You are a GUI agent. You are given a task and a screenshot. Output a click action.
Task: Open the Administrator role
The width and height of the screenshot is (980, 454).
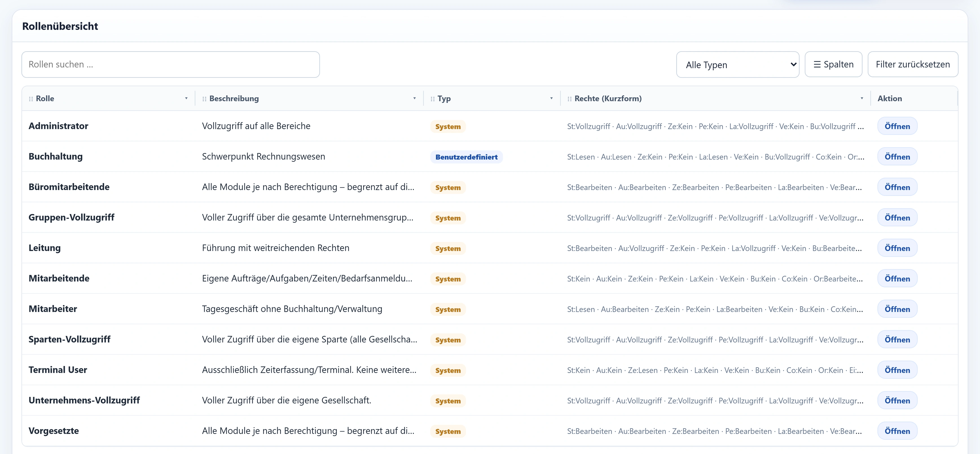point(897,126)
